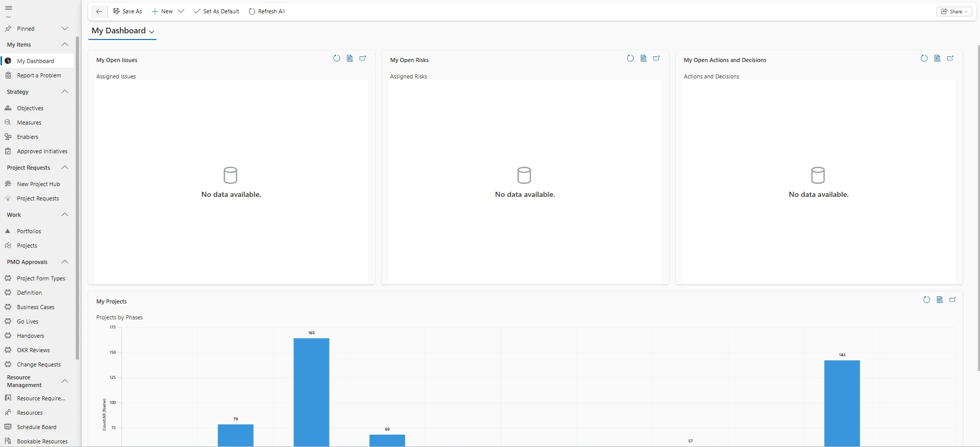
Task: Click the Resources sidebar icon
Action: (x=8, y=413)
